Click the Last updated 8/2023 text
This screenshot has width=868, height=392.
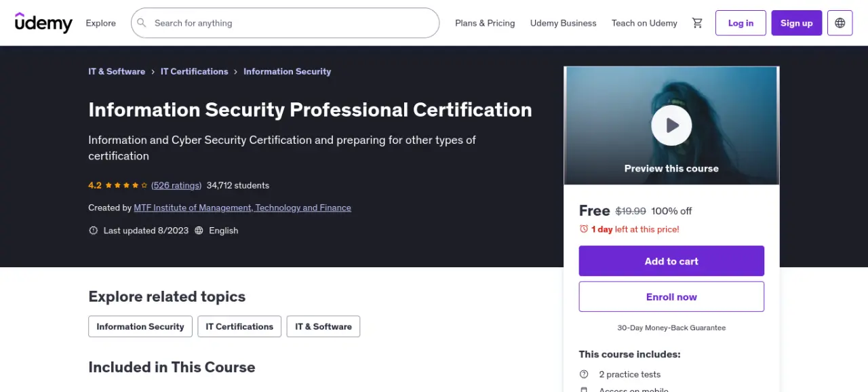146,231
